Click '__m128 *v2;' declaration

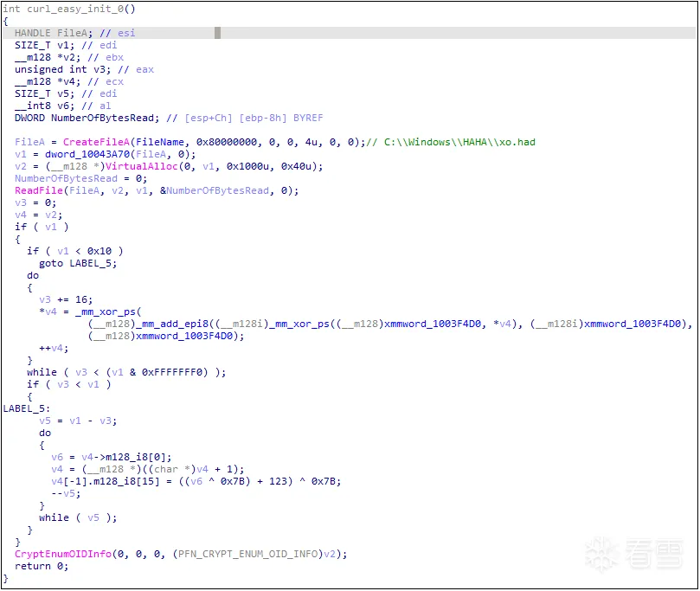48,57
